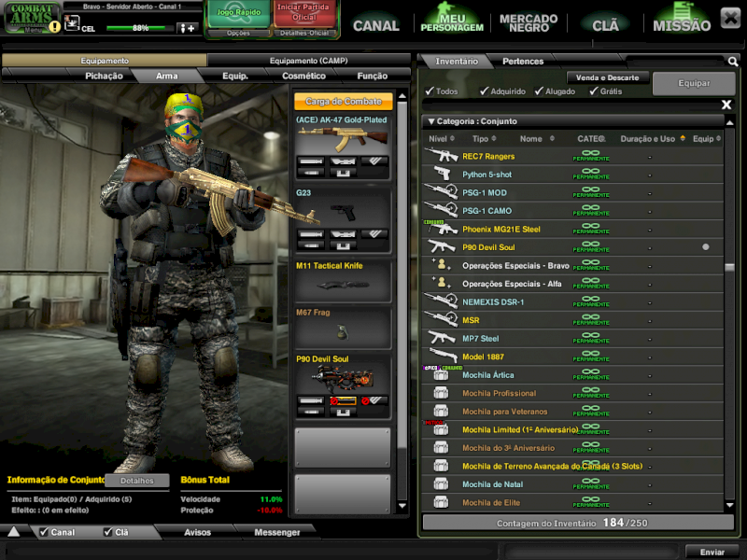
Task: Open set Detalhes button
Action: click(x=136, y=481)
